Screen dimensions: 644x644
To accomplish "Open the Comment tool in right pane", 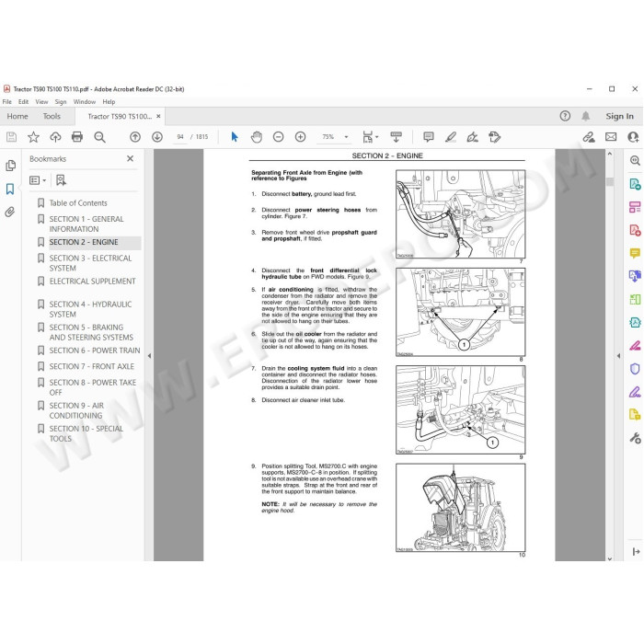I will pyautogui.click(x=635, y=253).
